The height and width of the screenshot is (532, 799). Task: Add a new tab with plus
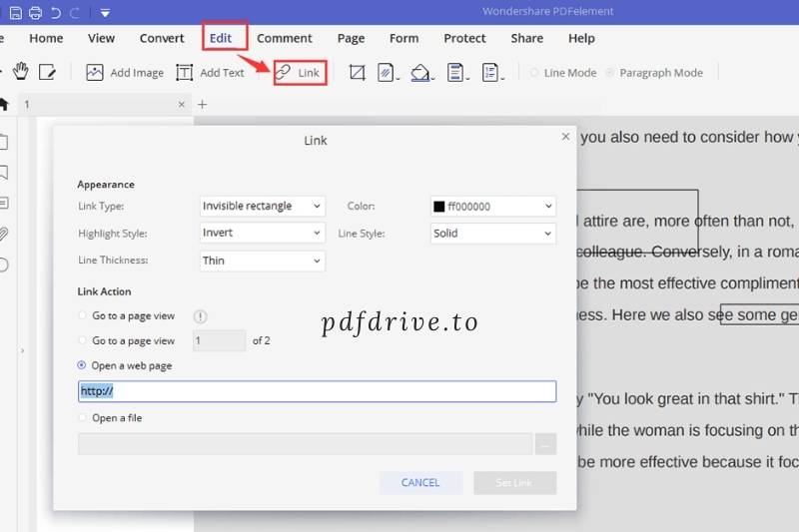tap(203, 105)
